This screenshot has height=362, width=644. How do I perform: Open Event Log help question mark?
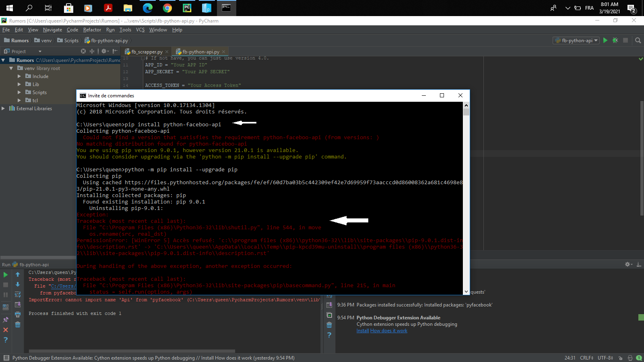329,335
